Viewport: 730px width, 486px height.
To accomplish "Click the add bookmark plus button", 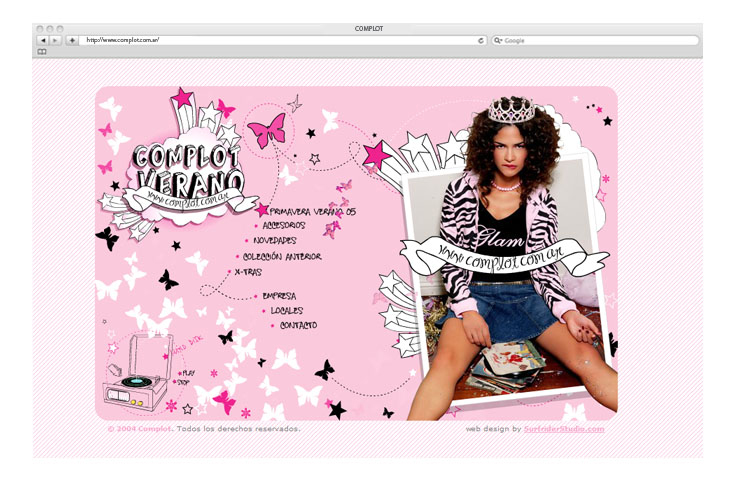I will pyautogui.click(x=72, y=40).
